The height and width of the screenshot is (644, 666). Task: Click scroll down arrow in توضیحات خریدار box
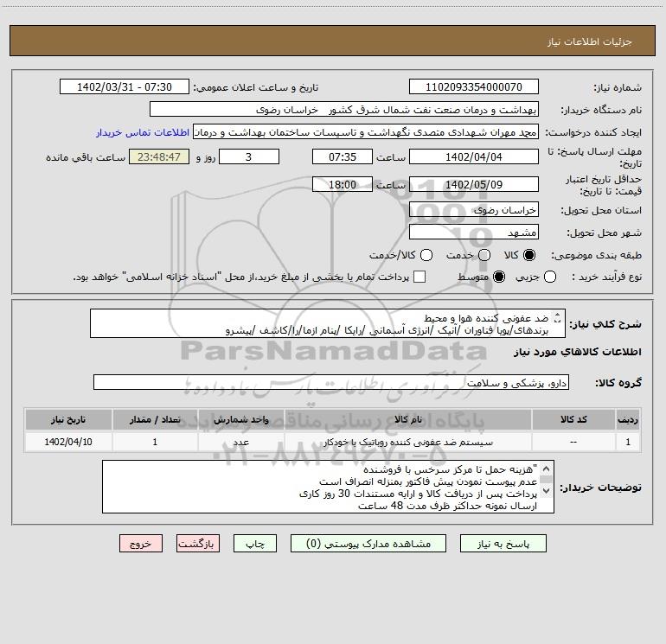click(x=547, y=491)
